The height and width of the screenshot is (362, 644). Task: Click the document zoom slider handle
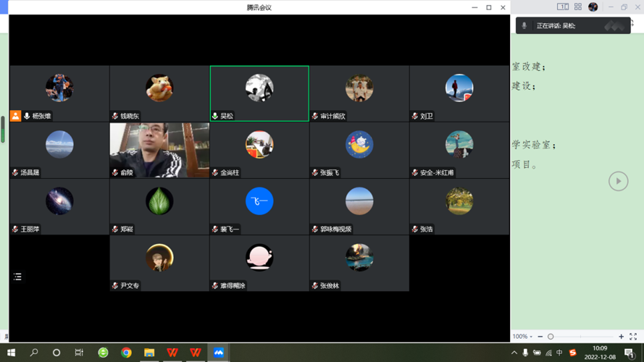(551, 337)
